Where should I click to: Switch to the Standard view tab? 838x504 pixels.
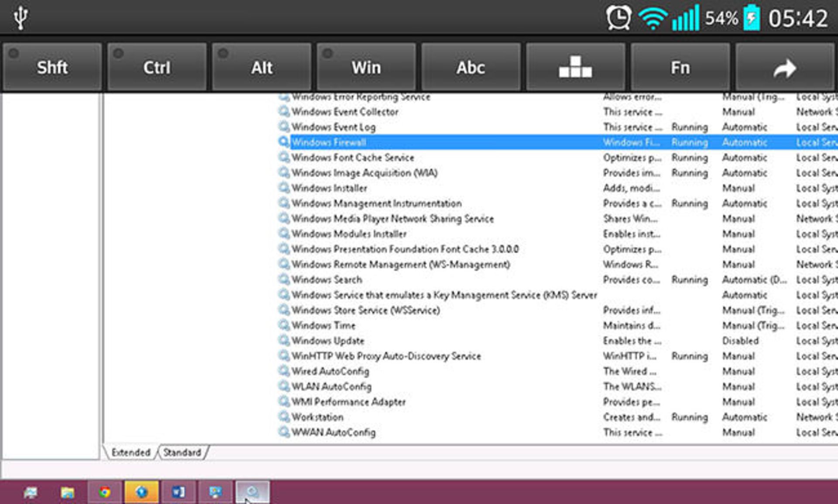pos(182,452)
